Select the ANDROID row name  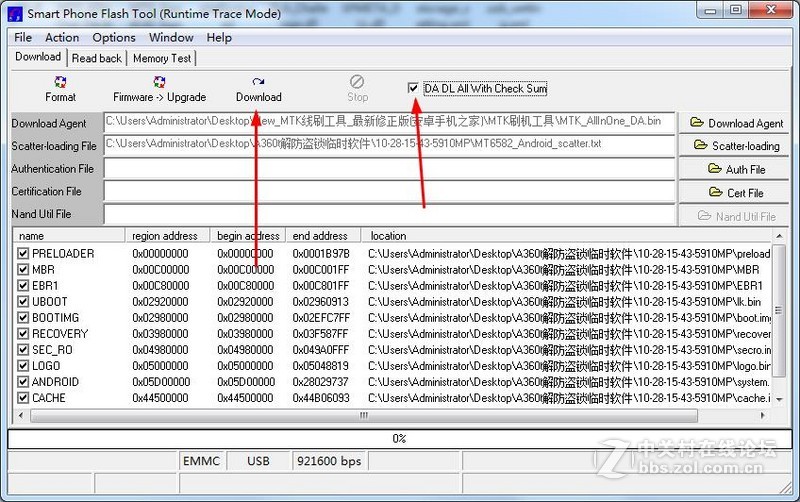pos(56,382)
